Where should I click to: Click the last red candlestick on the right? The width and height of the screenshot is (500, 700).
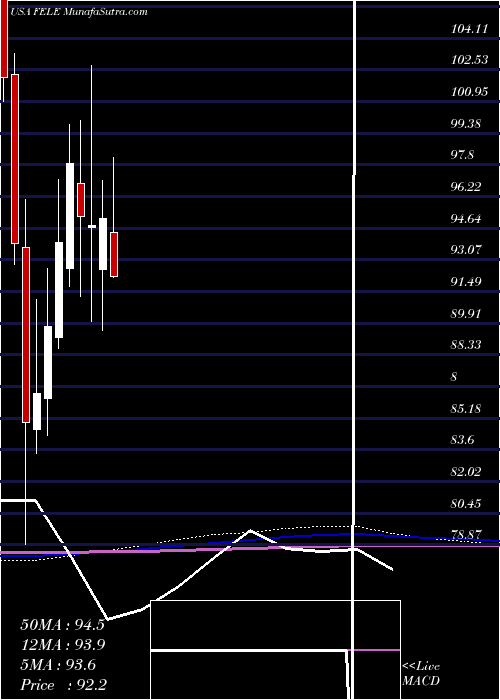114,254
